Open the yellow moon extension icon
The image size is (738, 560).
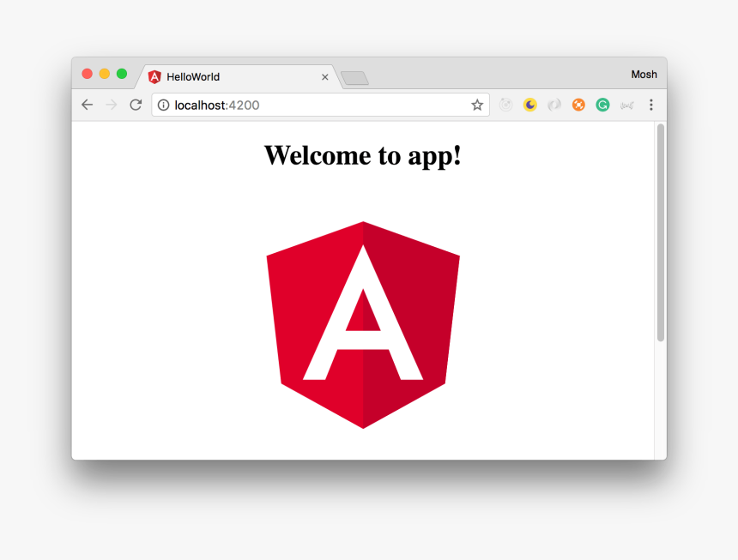[530, 105]
